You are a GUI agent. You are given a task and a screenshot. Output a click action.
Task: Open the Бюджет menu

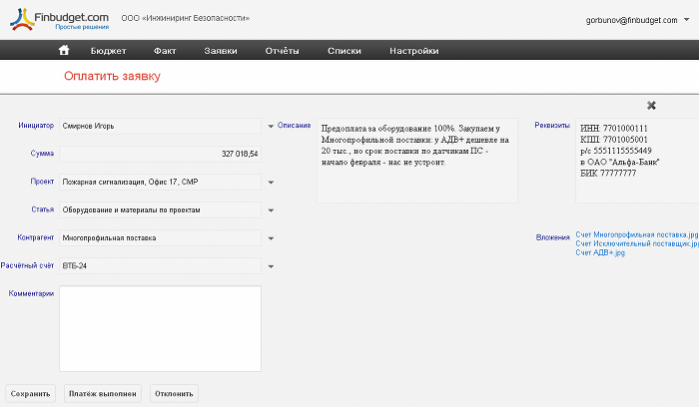[108, 50]
